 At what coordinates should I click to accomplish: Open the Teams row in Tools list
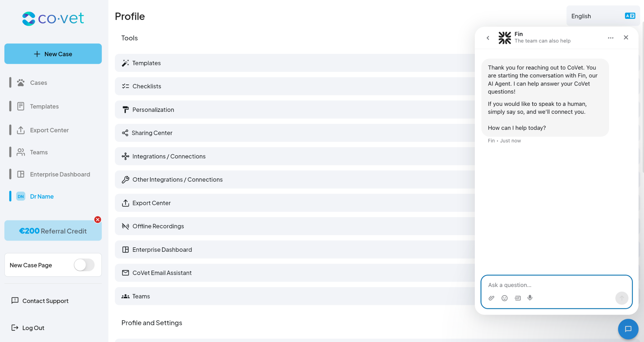[295, 296]
